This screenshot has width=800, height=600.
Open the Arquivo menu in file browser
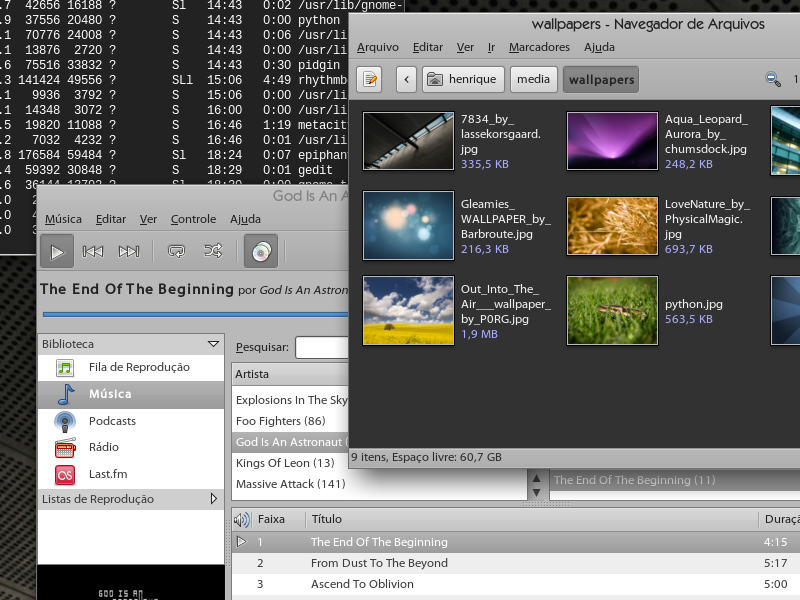pyautogui.click(x=378, y=47)
